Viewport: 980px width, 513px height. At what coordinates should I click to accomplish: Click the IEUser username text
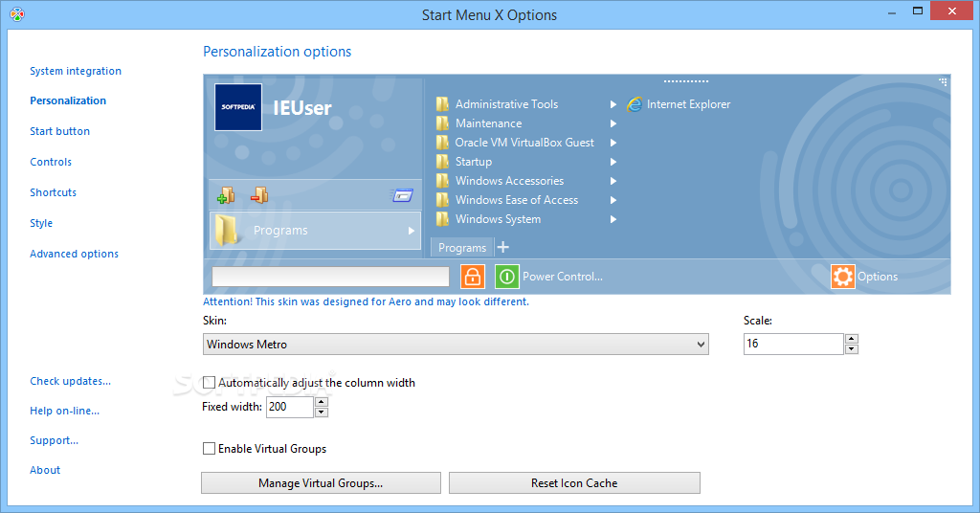tap(302, 108)
